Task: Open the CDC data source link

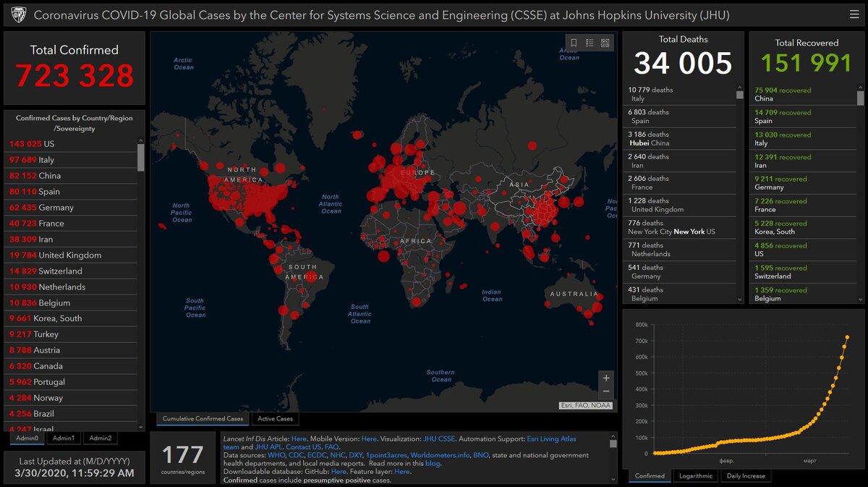Action: [x=297, y=455]
